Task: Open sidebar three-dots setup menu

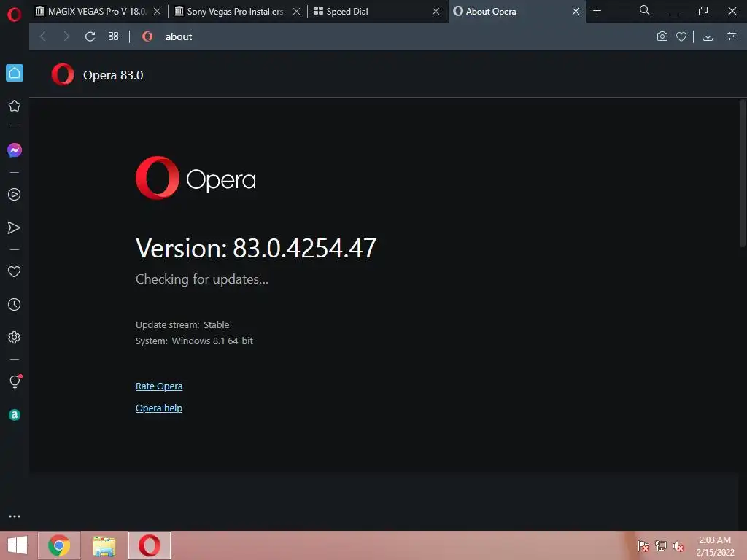Action: point(15,516)
